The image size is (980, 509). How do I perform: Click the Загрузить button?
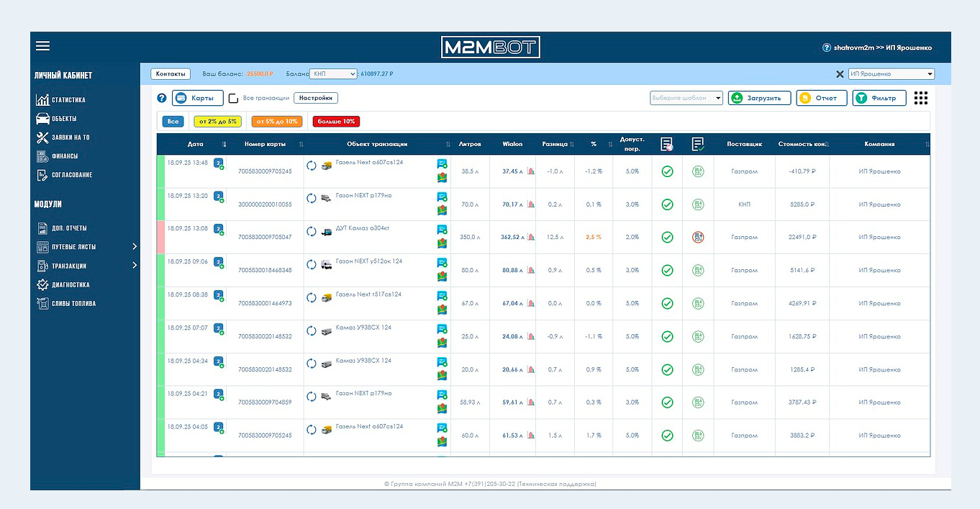click(x=760, y=98)
